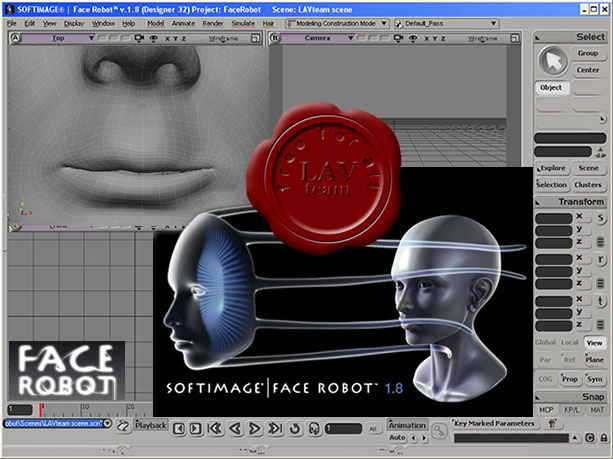
Task: Switch to the KP/L tab
Action: pyautogui.click(x=571, y=410)
